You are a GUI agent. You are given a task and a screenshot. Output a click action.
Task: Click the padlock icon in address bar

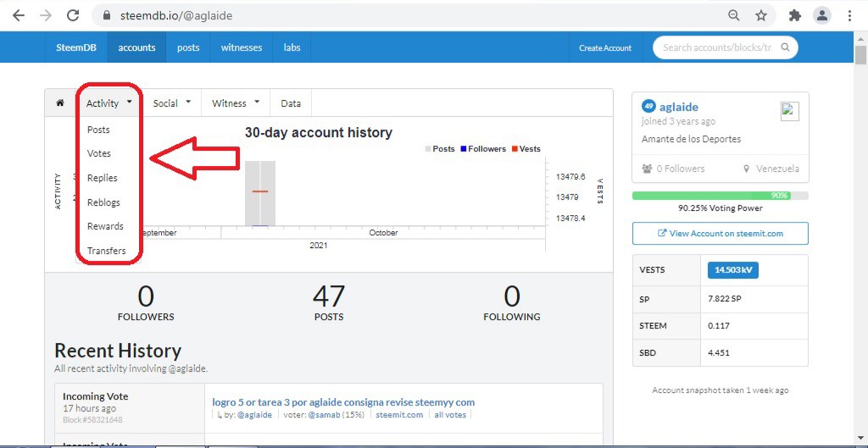[x=108, y=15]
